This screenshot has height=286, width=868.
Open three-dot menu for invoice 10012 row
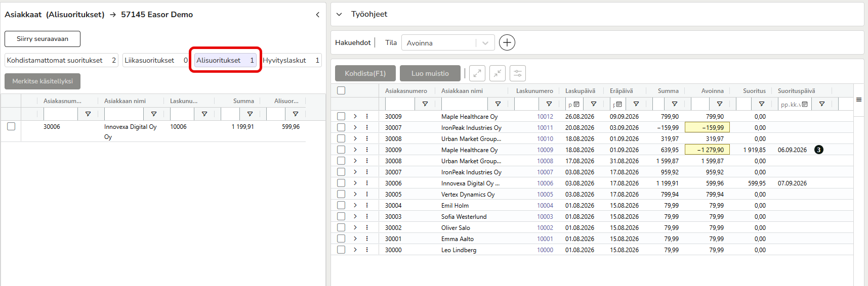(x=367, y=116)
